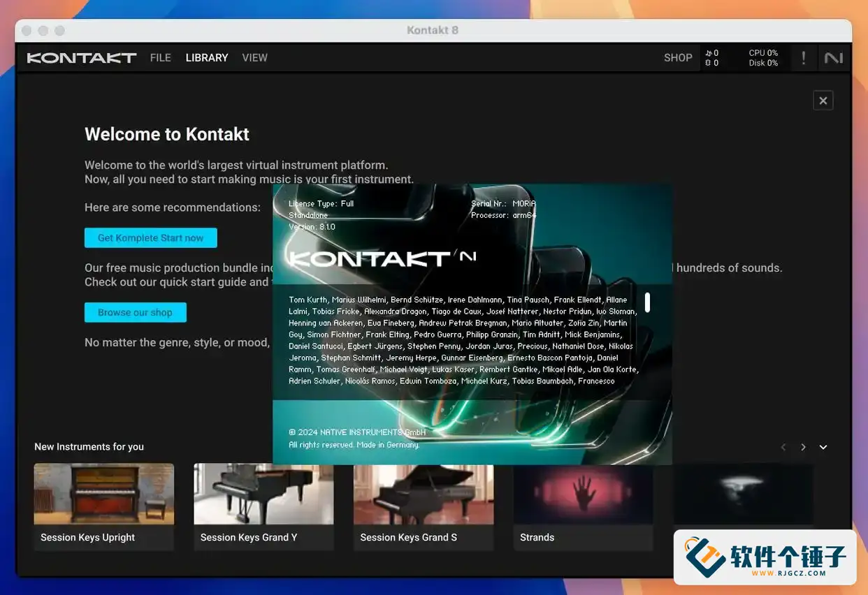Click the Kontakt 8 window title
The image size is (868, 595).
pos(433,30)
